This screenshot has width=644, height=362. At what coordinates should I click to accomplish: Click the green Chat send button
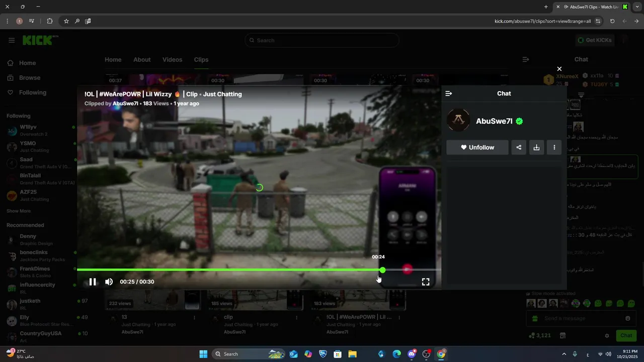point(626,335)
